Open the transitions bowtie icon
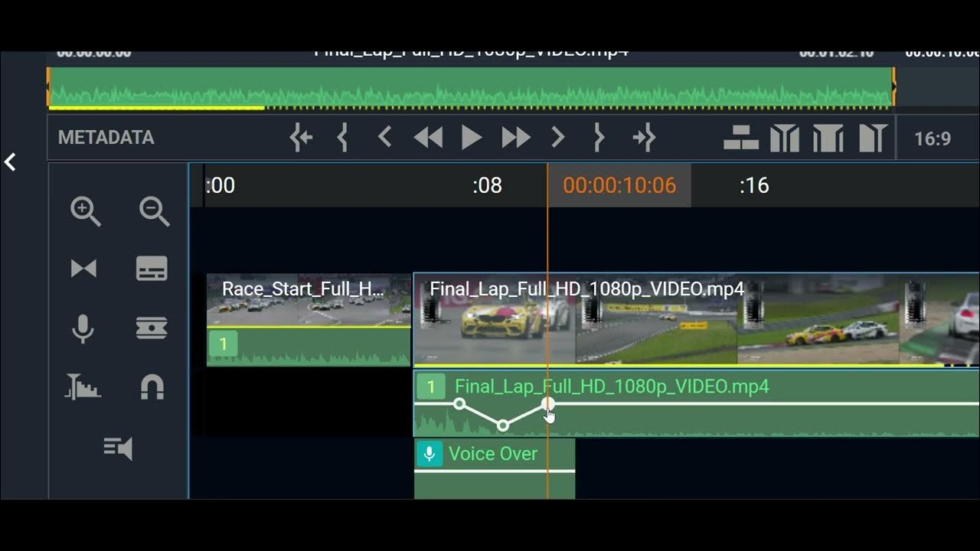 pyautogui.click(x=83, y=269)
